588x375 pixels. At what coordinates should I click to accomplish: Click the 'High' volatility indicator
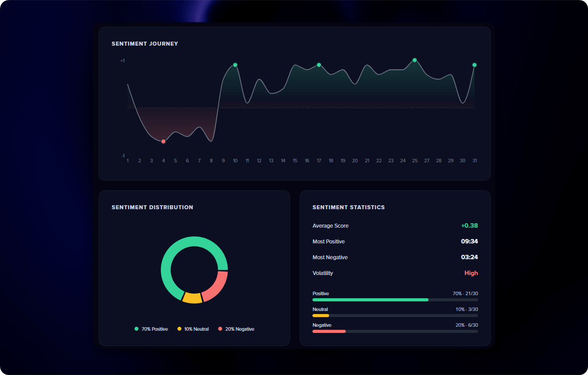click(x=471, y=273)
